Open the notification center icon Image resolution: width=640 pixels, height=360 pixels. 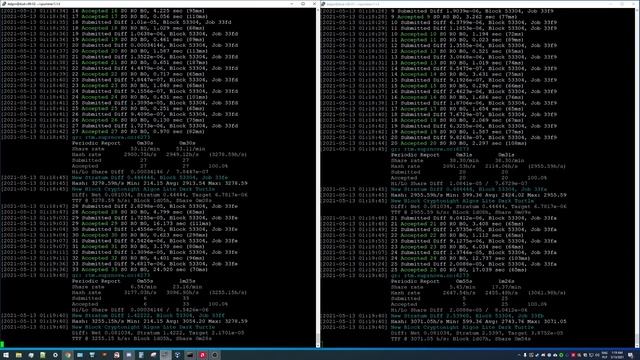pos(630,355)
